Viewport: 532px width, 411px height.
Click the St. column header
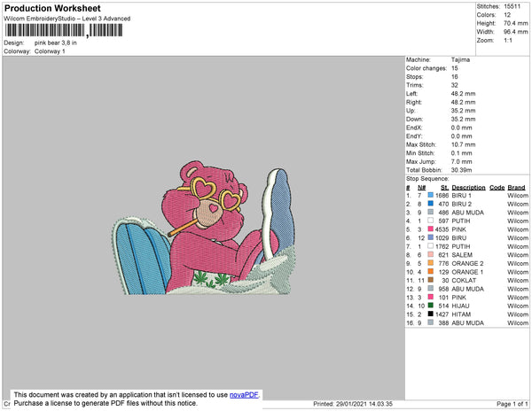coord(445,188)
